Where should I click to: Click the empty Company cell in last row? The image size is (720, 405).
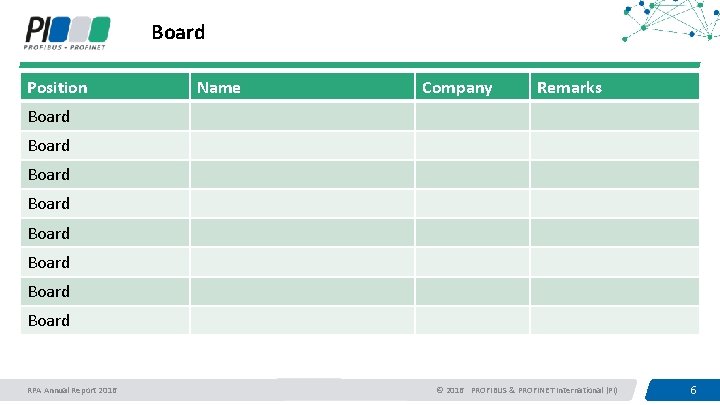471,321
